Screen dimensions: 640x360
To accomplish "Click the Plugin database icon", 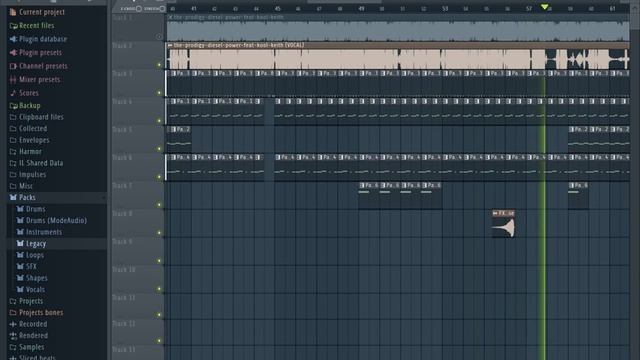I will coord(13,39).
